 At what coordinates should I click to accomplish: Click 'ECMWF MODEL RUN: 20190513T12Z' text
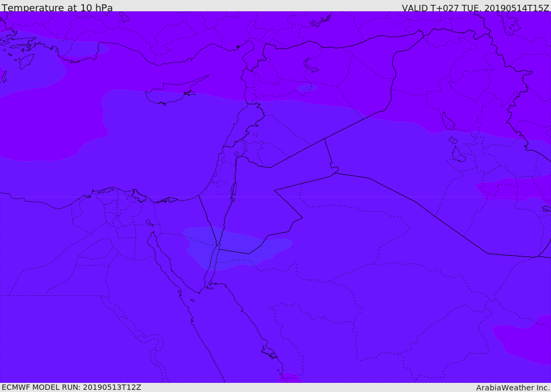coord(72,387)
